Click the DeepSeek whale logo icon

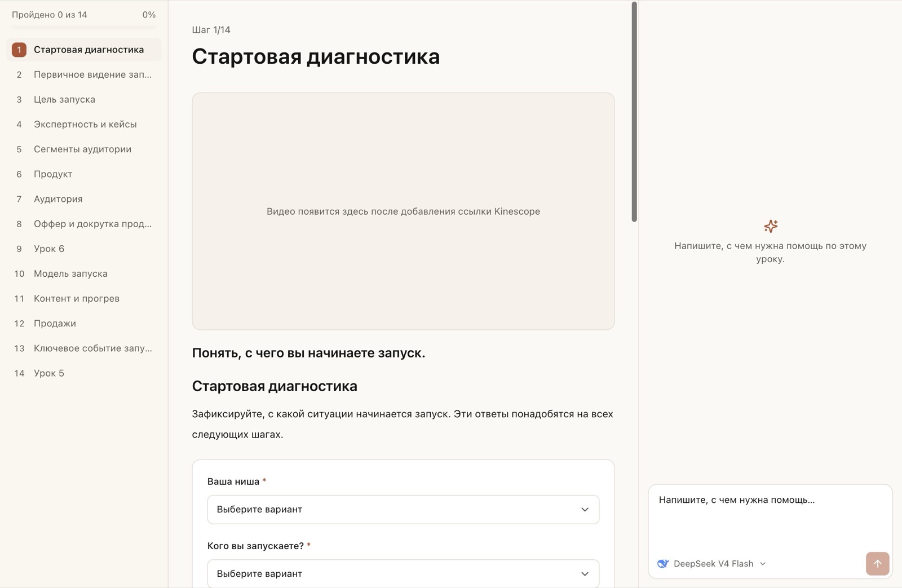click(x=663, y=564)
